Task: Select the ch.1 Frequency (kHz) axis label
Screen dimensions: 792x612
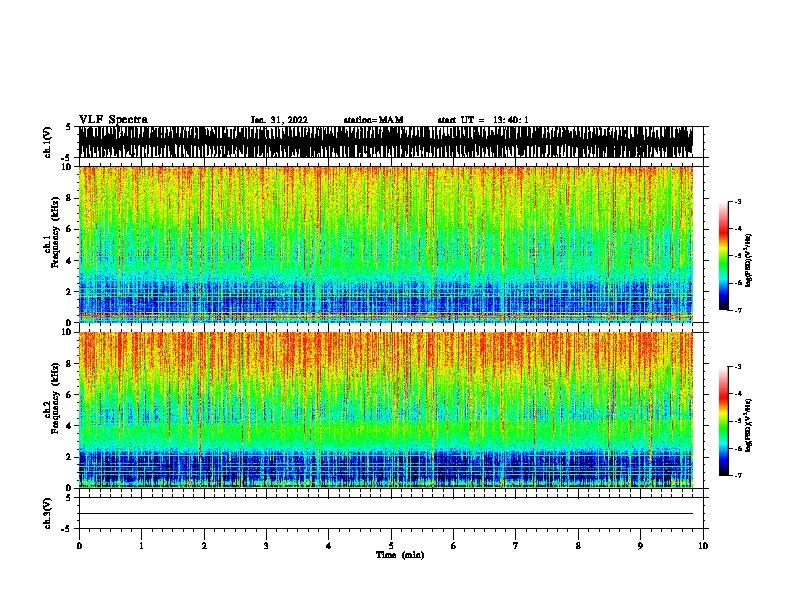Action: [x=51, y=232]
